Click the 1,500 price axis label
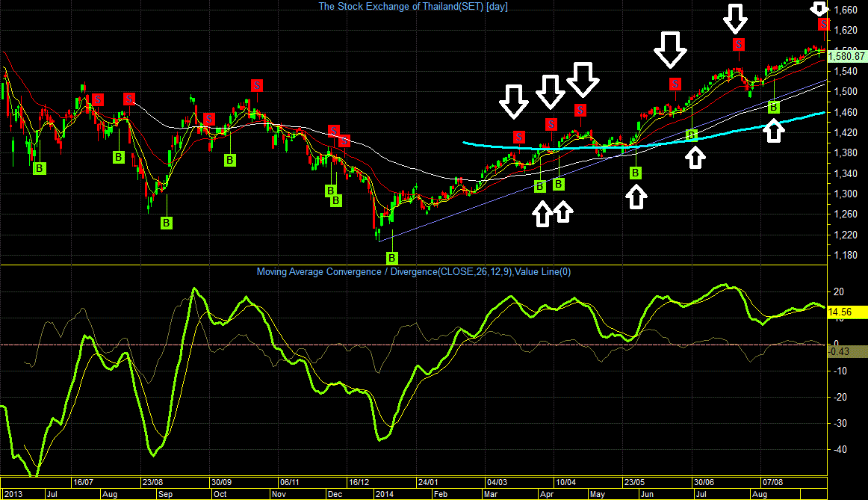This screenshot has width=868, height=500. pos(846,92)
